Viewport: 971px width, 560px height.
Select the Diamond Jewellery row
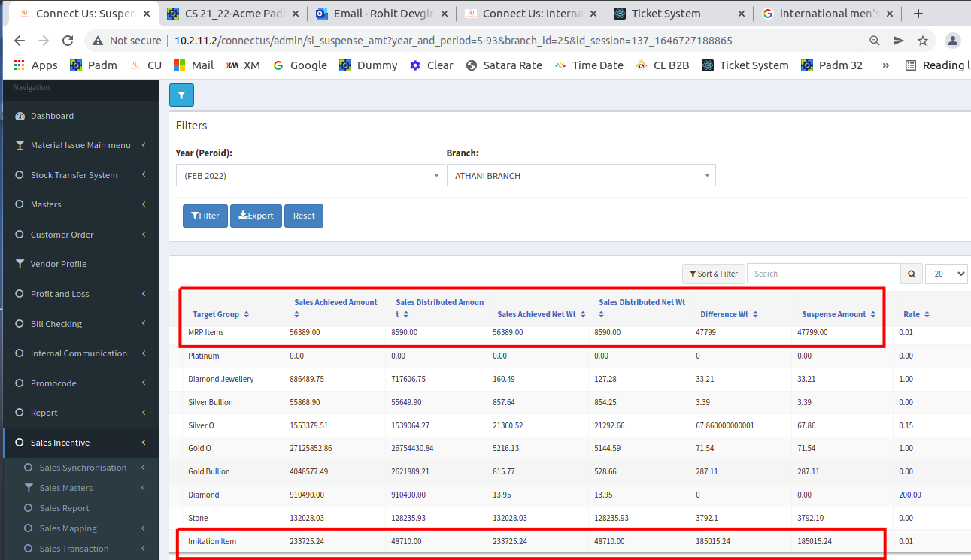pyautogui.click(x=570, y=379)
